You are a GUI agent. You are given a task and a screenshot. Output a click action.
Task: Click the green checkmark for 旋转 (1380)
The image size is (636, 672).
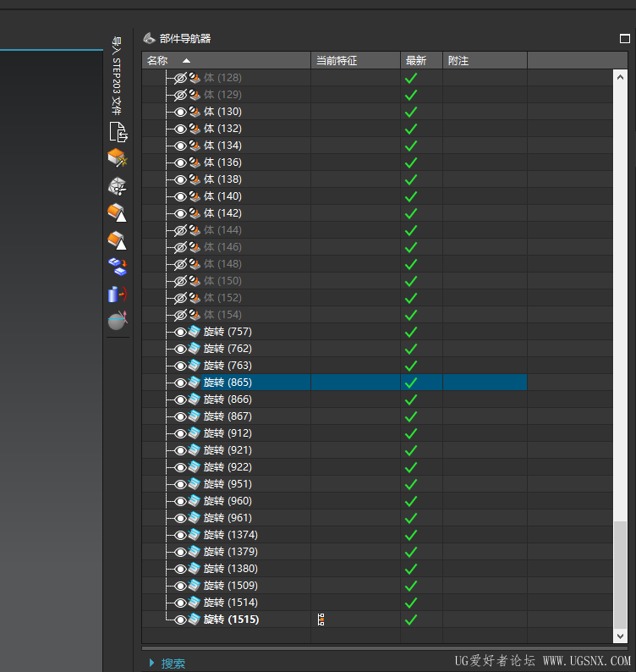411,569
